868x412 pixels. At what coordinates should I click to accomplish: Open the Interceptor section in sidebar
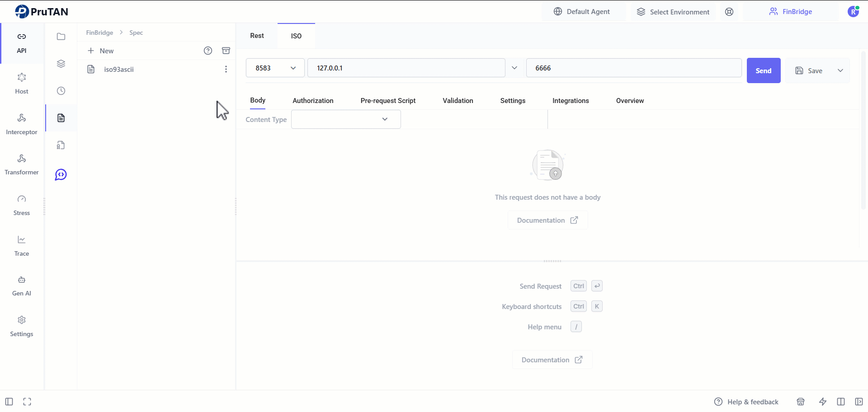[x=21, y=124]
